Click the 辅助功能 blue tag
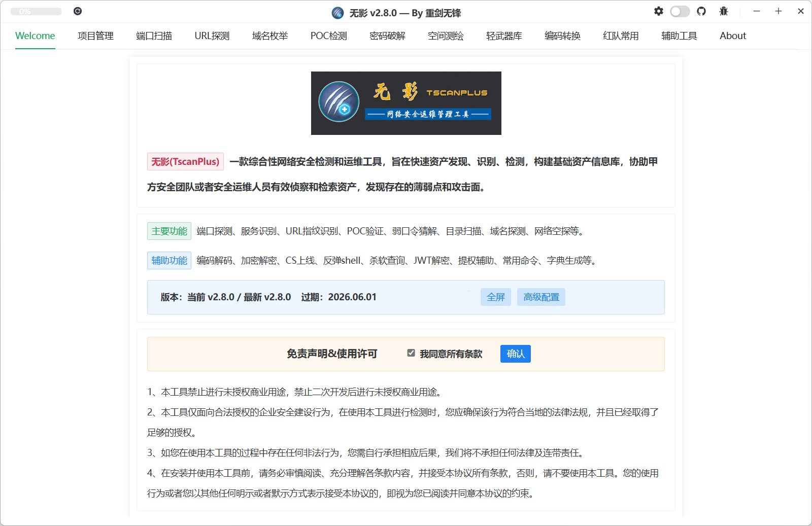 (169, 261)
